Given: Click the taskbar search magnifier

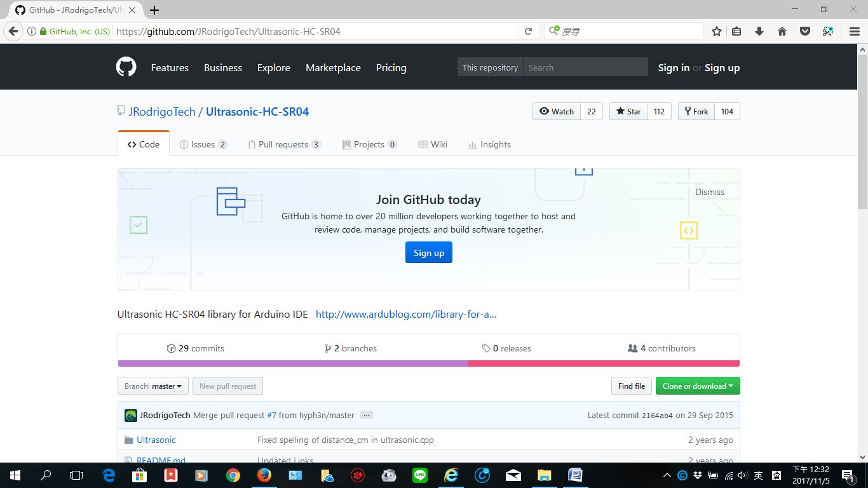Looking at the screenshot, I should pos(46,475).
